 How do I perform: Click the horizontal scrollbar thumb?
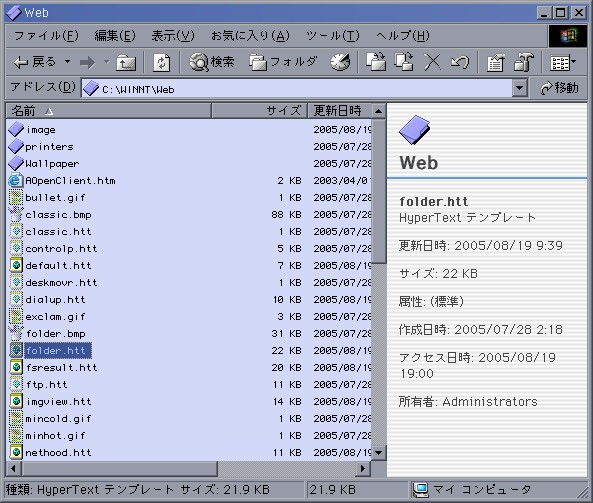[x=120, y=469]
